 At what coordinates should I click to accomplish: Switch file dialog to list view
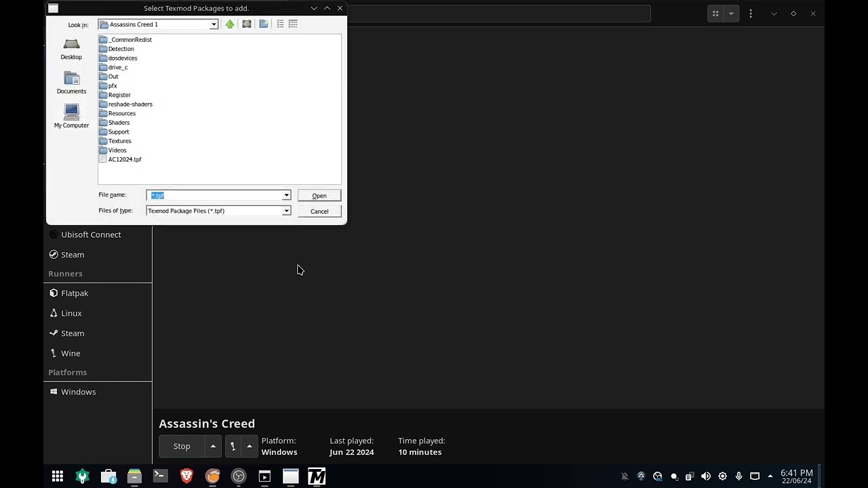[x=280, y=24]
